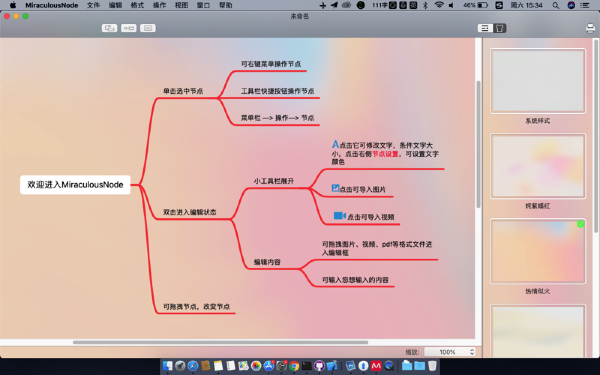The height and width of the screenshot is (375, 600).
Task: Click the connected-nodes toolbar button
Action: click(x=129, y=28)
